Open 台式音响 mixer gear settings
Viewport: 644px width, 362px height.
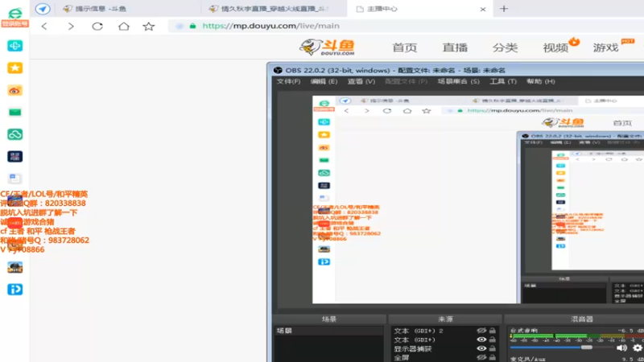[x=638, y=348]
